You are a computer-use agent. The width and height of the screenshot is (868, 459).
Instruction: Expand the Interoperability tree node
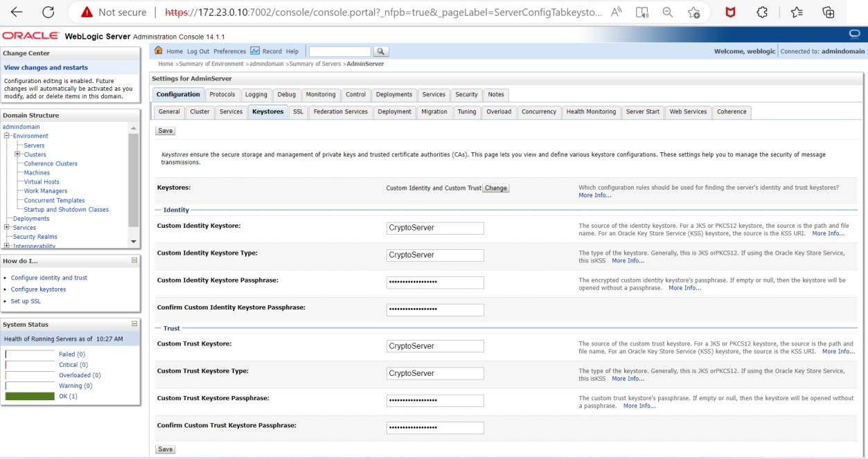[6, 246]
